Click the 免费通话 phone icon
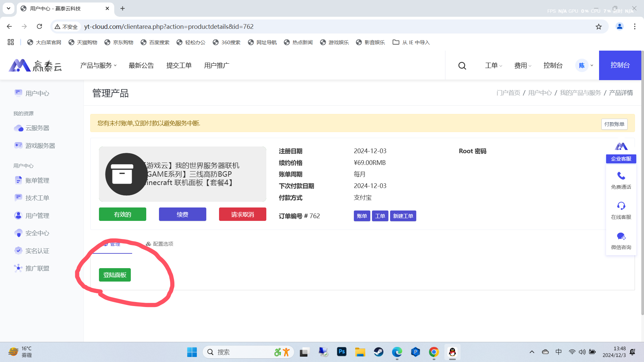Viewport: 644px width, 362px height. (x=621, y=176)
